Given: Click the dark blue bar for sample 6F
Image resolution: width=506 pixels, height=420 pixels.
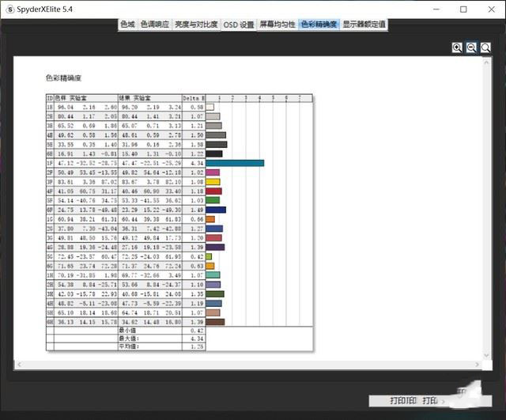Looking at the screenshot, I should pos(216,210).
